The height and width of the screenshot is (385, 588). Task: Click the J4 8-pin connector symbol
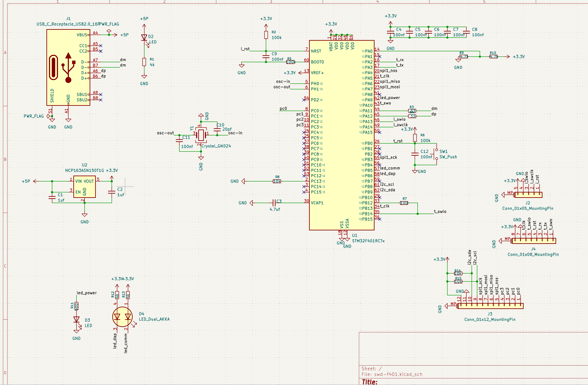[x=534, y=241]
